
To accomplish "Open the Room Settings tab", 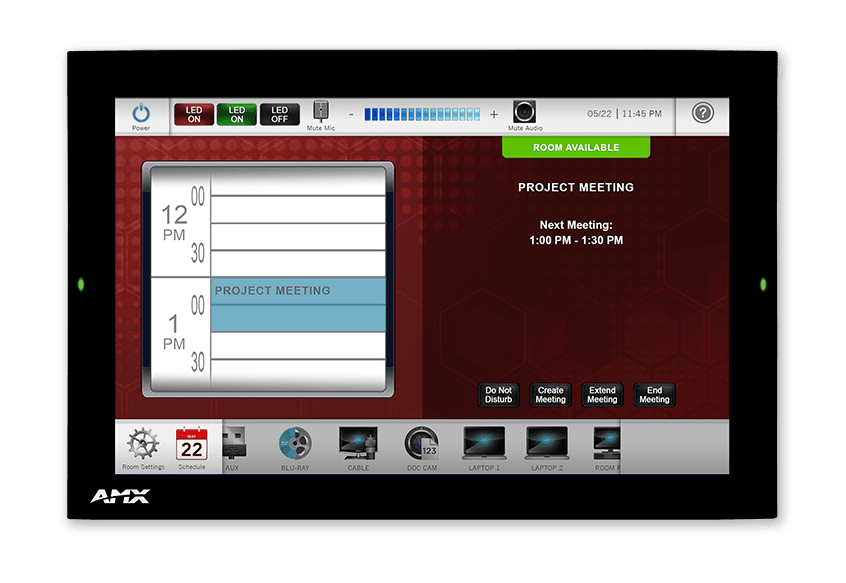I will click(x=144, y=446).
